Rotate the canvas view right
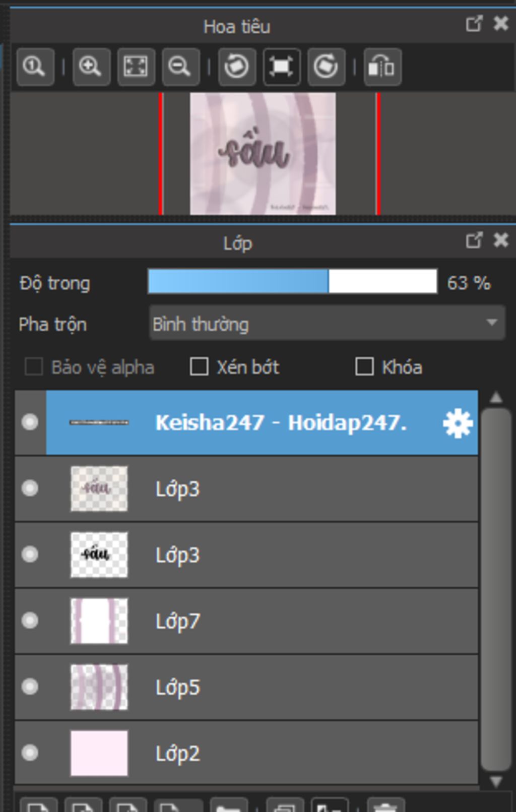The width and height of the screenshot is (516, 812). 326,67
